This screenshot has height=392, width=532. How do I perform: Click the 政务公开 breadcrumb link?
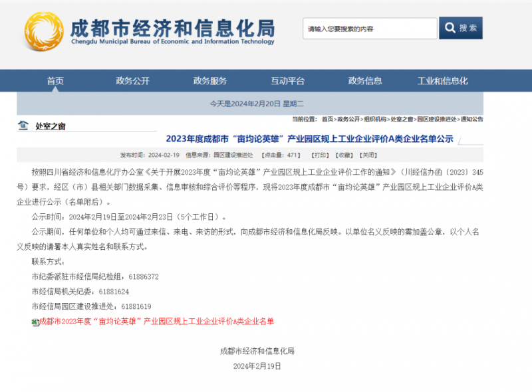(348, 119)
